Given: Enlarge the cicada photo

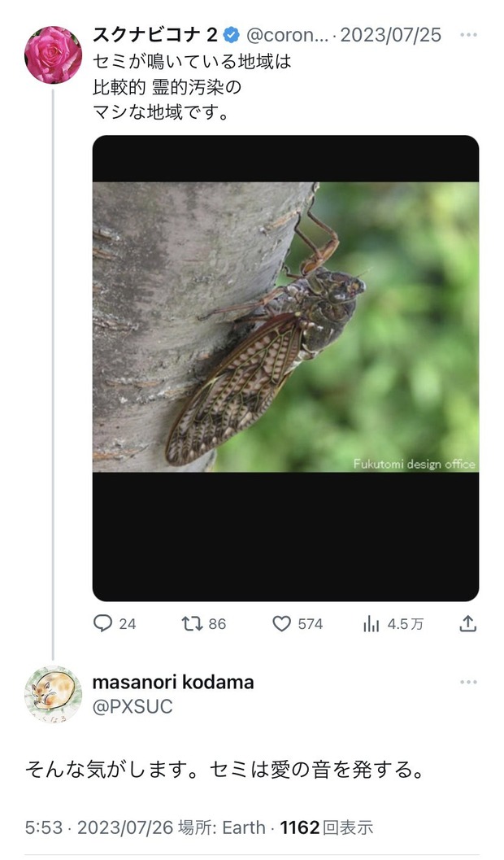Looking at the screenshot, I should [x=285, y=326].
